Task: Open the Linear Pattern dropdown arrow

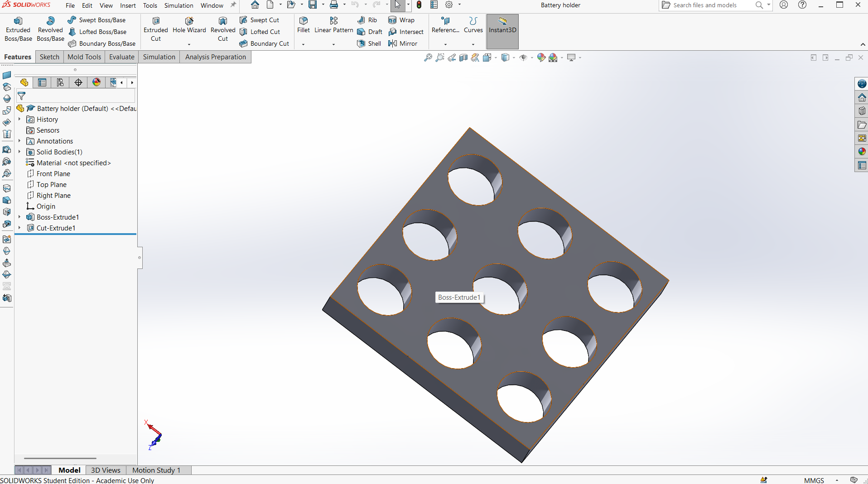Action: 333,44
